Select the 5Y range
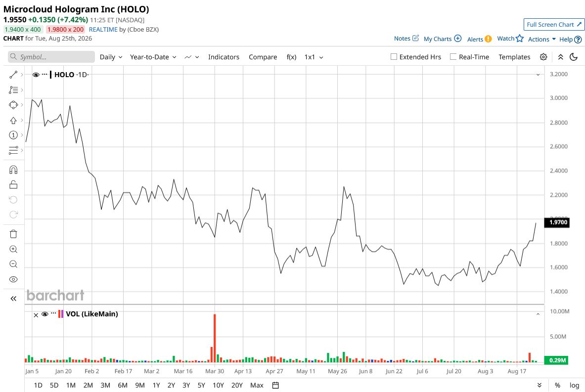This screenshot has width=585, height=392. point(201,385)
